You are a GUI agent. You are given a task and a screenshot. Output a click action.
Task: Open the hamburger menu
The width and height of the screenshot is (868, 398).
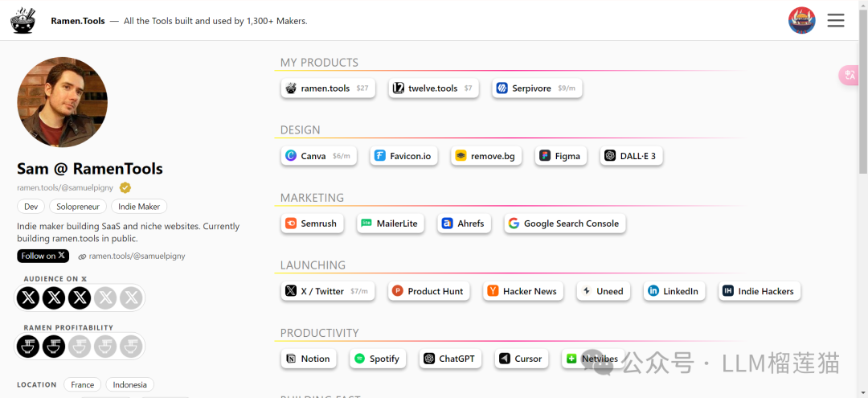pyautogui.click(x=835, y=20)
